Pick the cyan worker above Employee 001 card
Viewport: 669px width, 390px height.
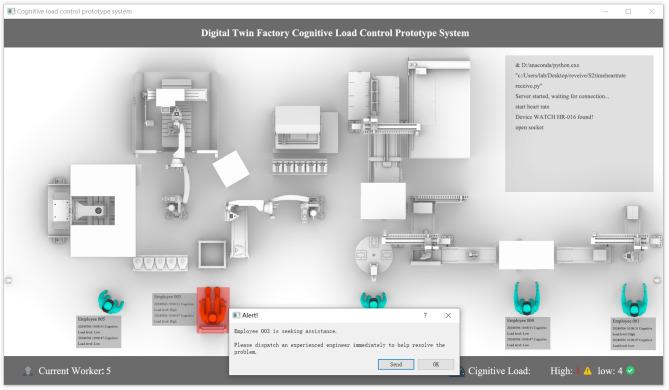[x=634, y=300]
